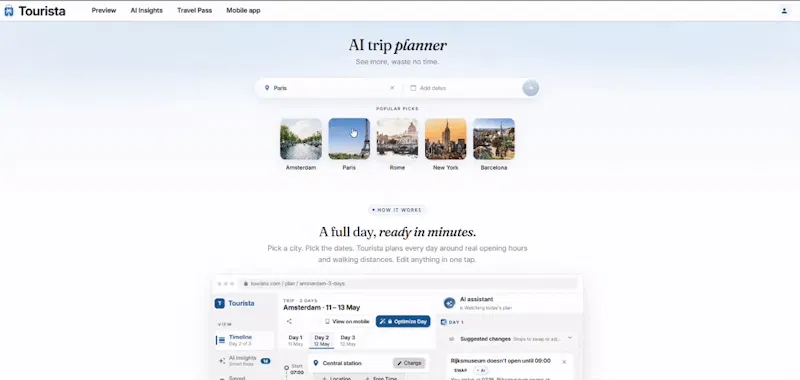800x380 pixels.
Task: Click the Day 1 icon in the AI assistant panel
Action: [443, 322]
